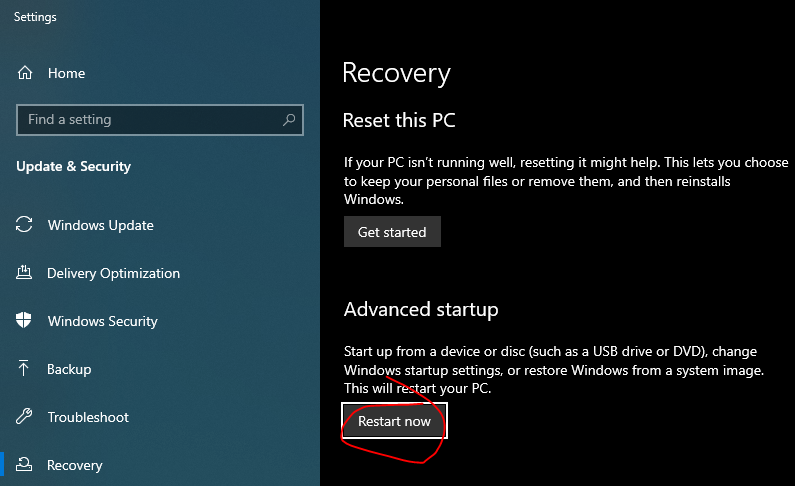This screenshot has width=795, height=486.
Task: Click the Backup upload arrow icon
Action: 25,369
